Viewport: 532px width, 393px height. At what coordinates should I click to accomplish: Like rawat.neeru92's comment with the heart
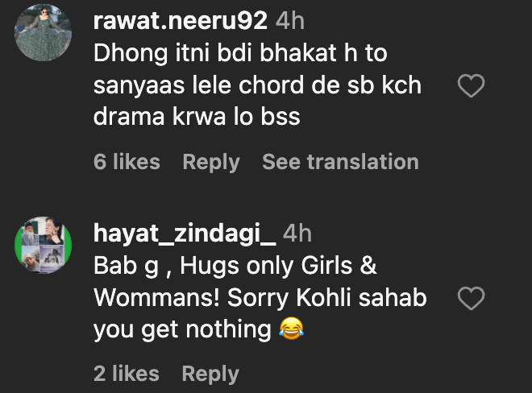click(x=471, y=85)
